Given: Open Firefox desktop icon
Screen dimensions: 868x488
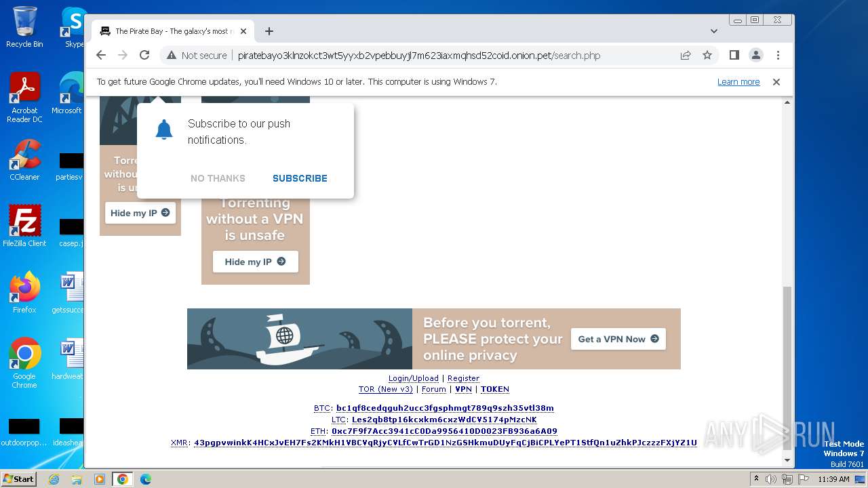Looking at the screenshot, I should (24, 293).
